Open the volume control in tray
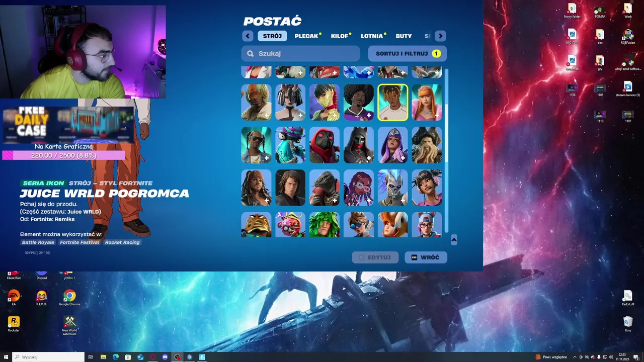This screenshot has height=362, width=644. pyautogui.click(x=611, y=357)
